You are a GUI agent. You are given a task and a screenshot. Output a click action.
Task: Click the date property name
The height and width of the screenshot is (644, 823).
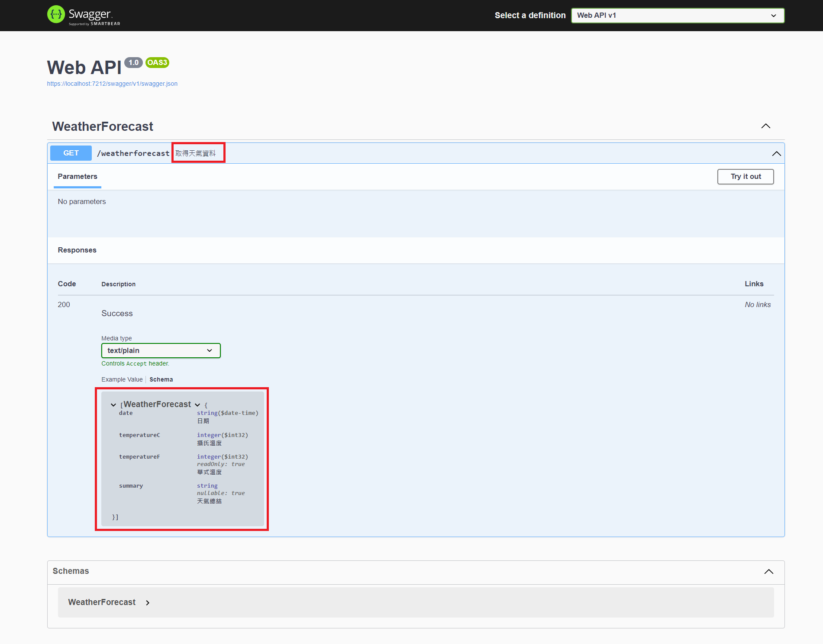point(126,413)
